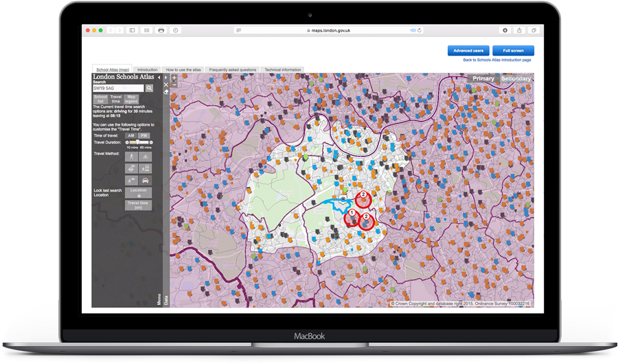Zoom in the map with plus button
Image resolution: width=618 pixels, height=364 pixels.
tap(174, 78)
